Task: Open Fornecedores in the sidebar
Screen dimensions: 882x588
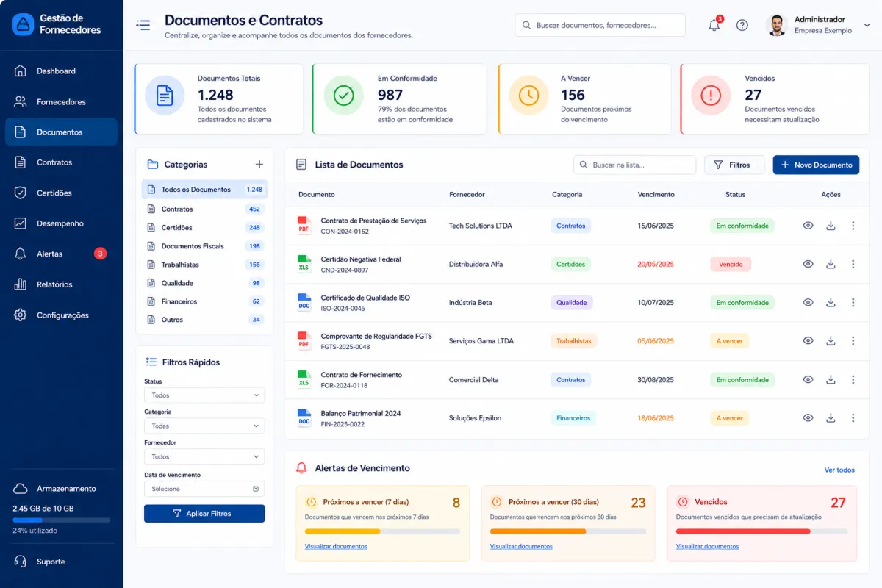Action: (x=61, y=102)
